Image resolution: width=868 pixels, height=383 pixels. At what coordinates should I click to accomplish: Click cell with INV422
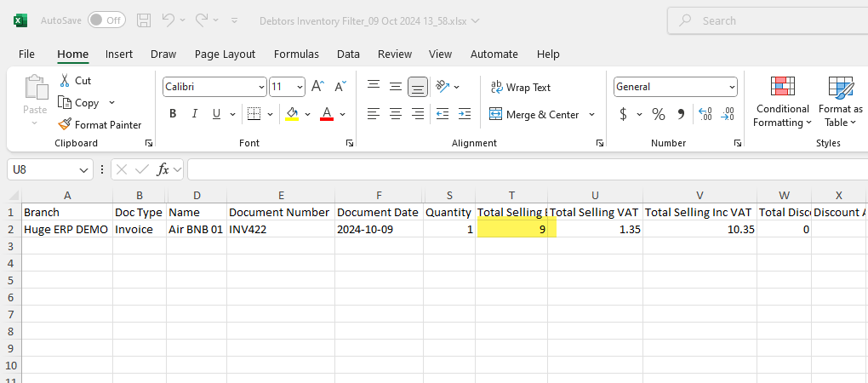[281, 229]
